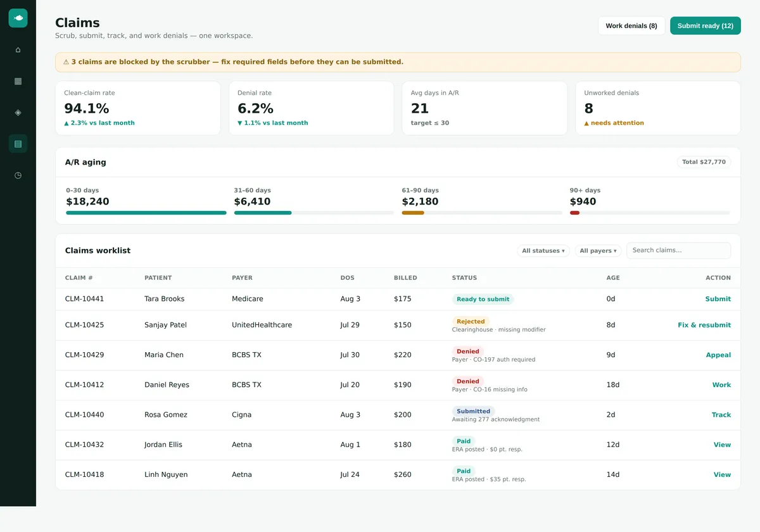Select claim number CLM-10432
Viewport: 760px width, 532px height.
(x=84, y=445)
